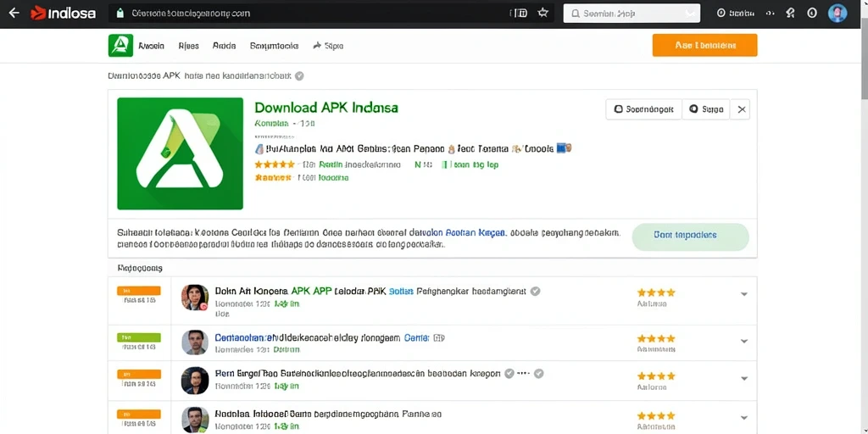Click the orange tag on the 'APK APP' row
Screen dimensions: 868x434
pyautogui.click(x=139, y=290)
